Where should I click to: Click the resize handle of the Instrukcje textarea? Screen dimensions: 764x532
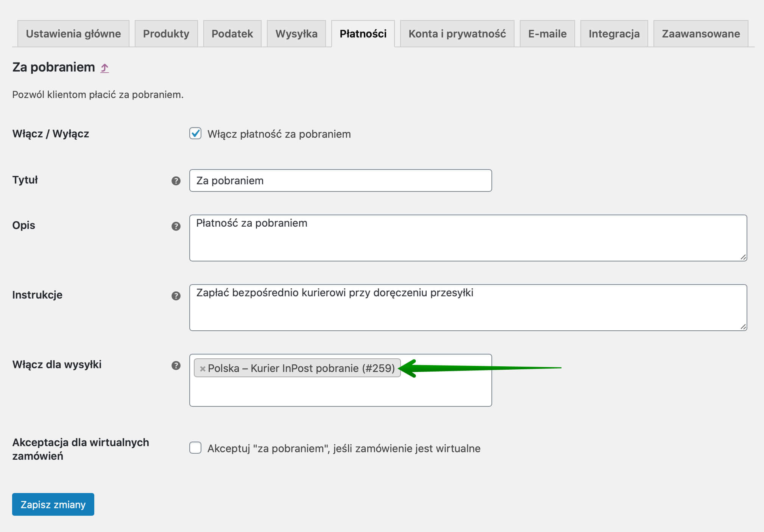(743, 327)
